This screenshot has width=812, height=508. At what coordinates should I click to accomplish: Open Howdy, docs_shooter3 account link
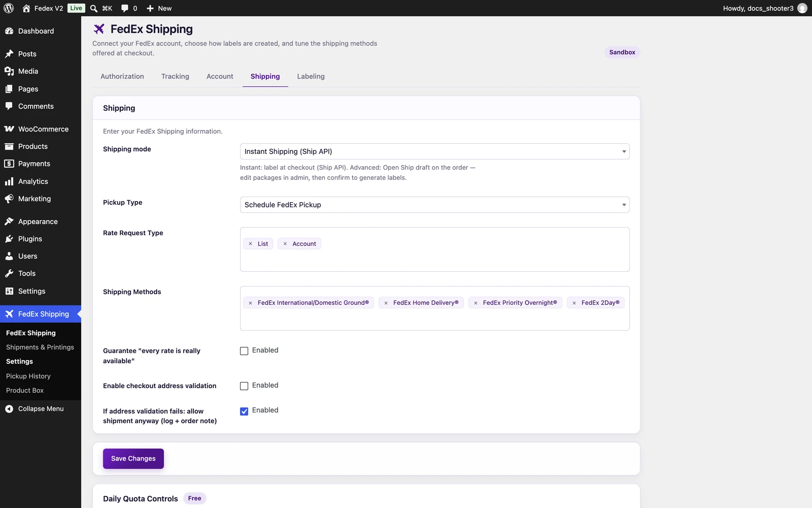click(765, 8)
